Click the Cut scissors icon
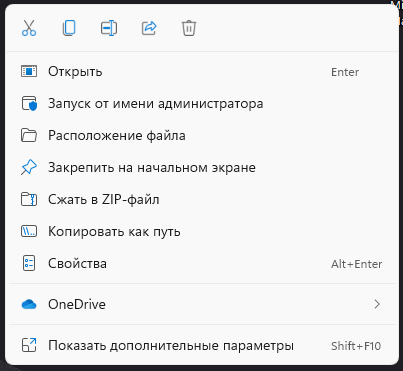The image size is (403, 371). [29, 28]
